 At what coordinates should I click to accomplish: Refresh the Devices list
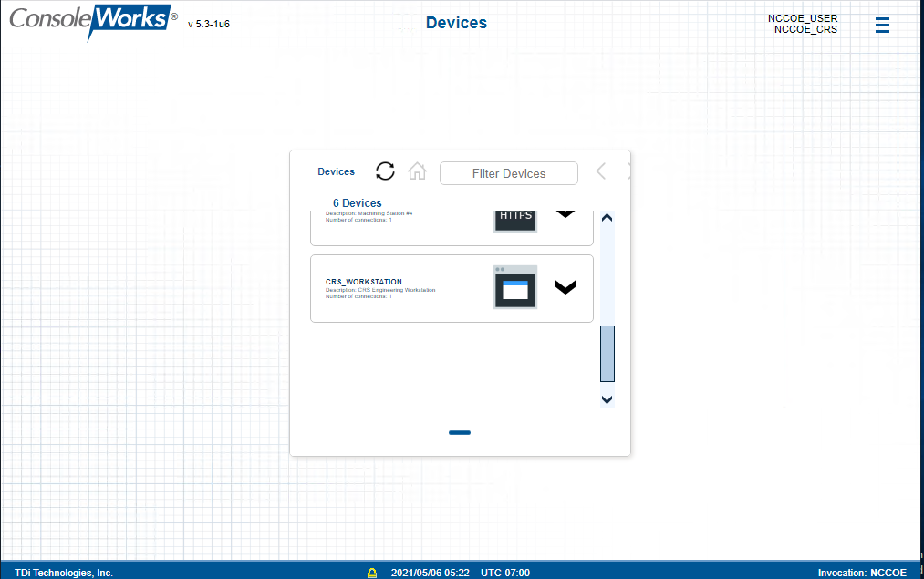pyautogui.click(x=385, y=171)
